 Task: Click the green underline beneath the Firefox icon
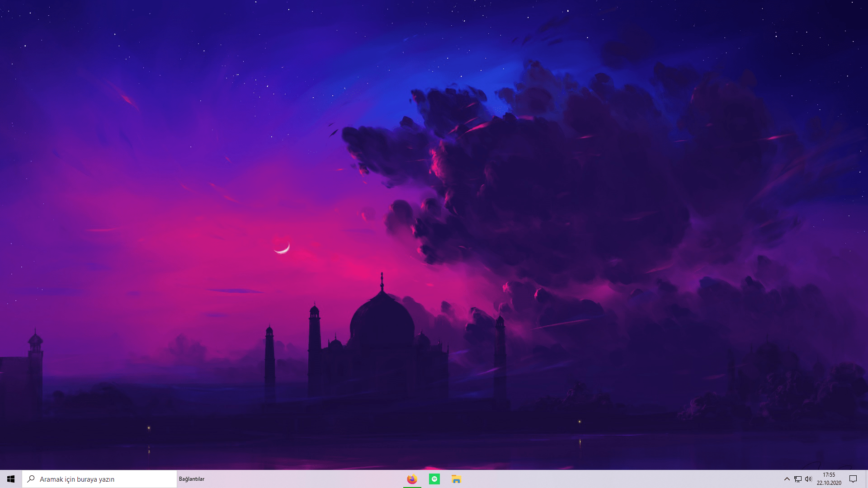pyautogui.click(x=412, y=487)
